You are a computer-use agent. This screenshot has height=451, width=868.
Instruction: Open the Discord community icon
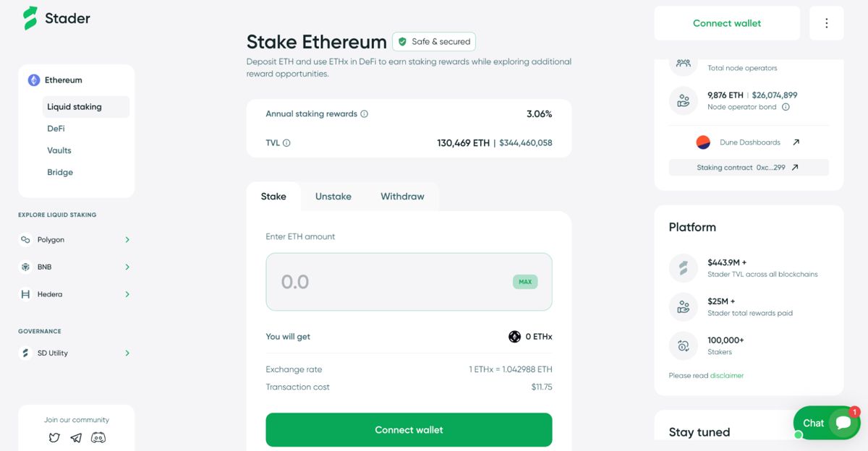coord(98,437)
